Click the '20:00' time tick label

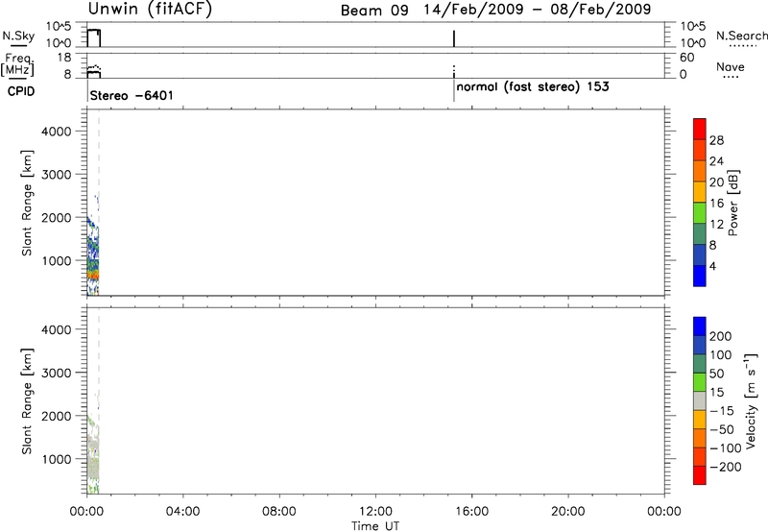click(568, 512)
